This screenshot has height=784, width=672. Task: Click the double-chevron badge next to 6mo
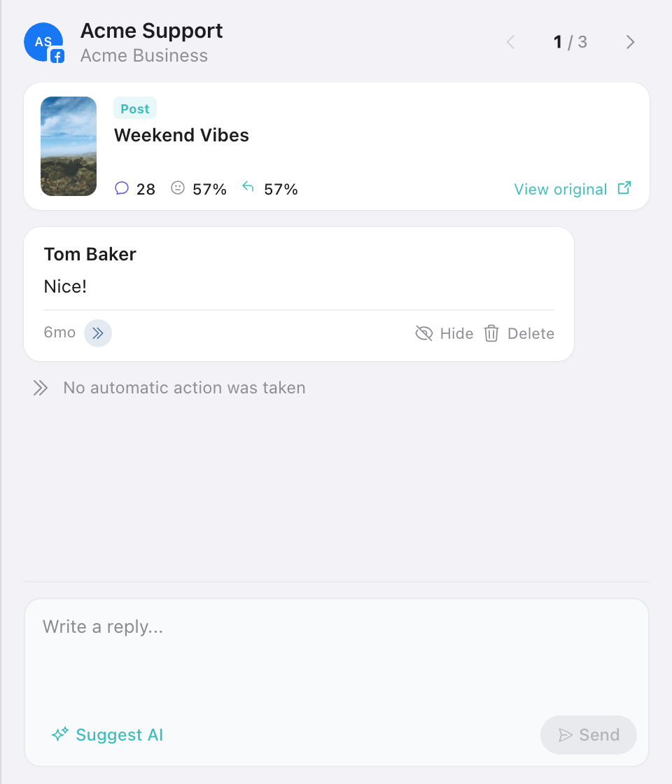(98, 333)
